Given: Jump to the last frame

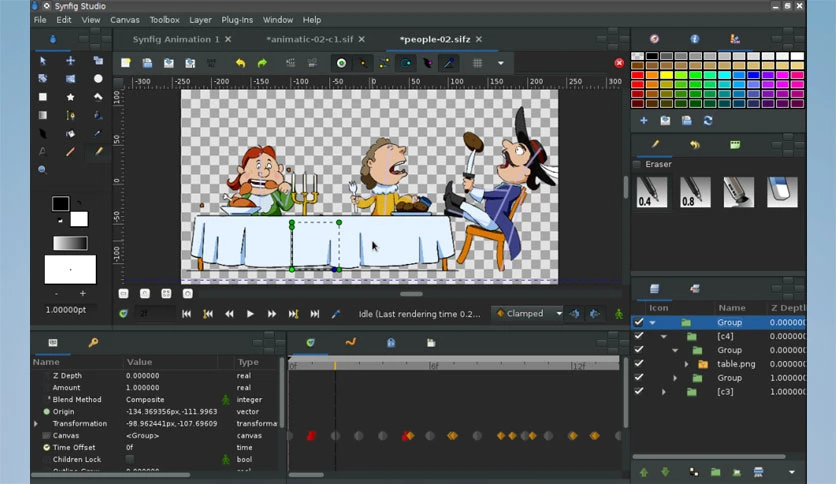Looking at the screenshot, I should (315, 314).
